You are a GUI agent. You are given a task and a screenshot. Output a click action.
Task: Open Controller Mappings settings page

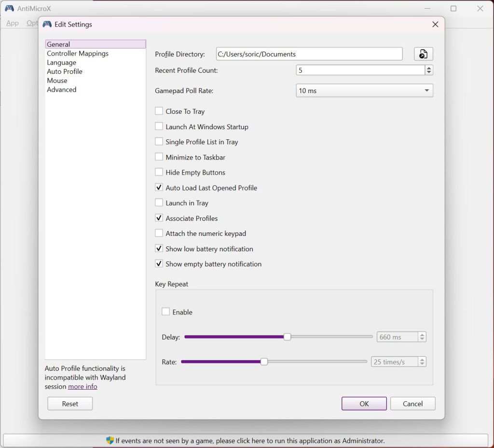[x=96, y=53]
